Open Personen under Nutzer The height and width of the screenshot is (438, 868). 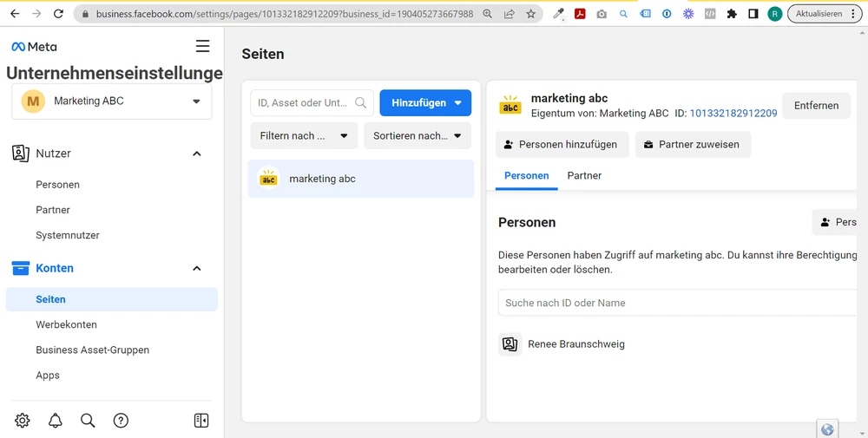(57, 185)
